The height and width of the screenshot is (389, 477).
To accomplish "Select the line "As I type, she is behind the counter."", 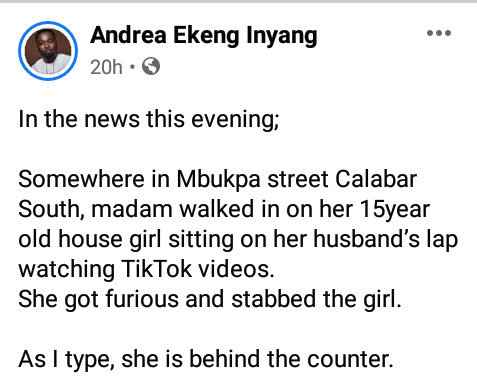I will tap(206, 359).
